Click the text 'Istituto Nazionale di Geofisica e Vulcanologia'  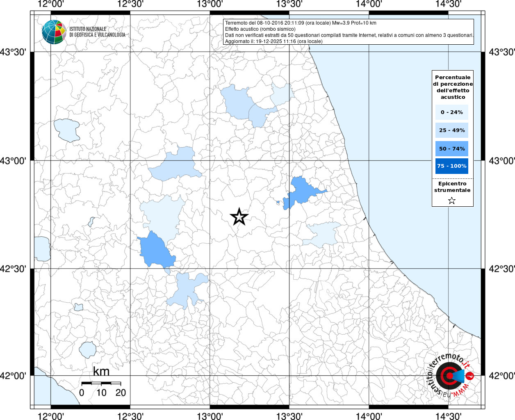pos(97,32)
